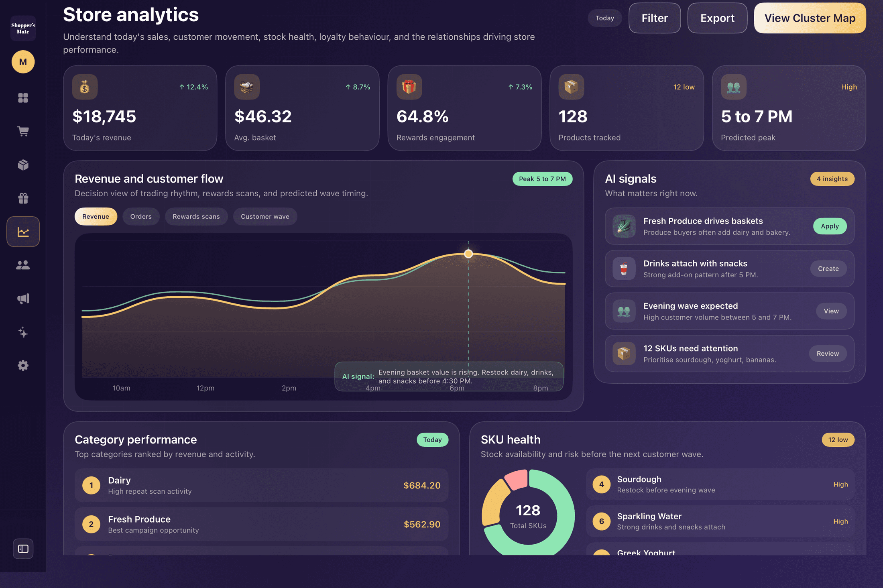The image size is (883, 588).
Task: Click the people icon on Predicted peak
Action: (x=733, y=87)
